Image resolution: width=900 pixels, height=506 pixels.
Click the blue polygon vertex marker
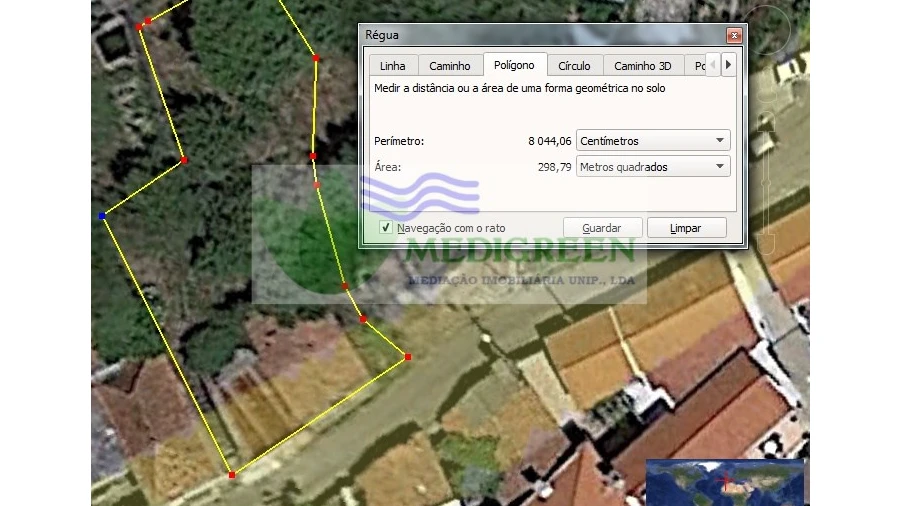[x=102, y=215]
